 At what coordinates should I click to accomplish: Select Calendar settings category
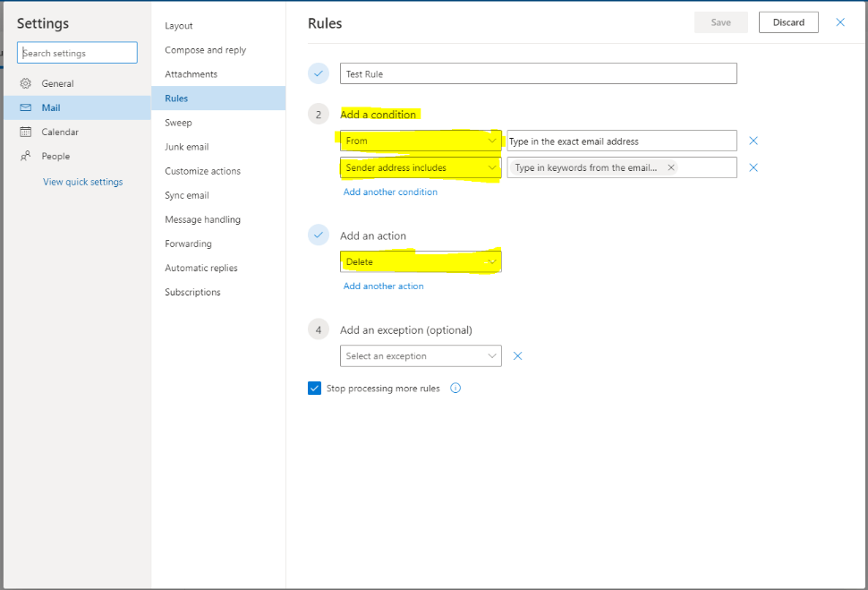tap(77, 132)
